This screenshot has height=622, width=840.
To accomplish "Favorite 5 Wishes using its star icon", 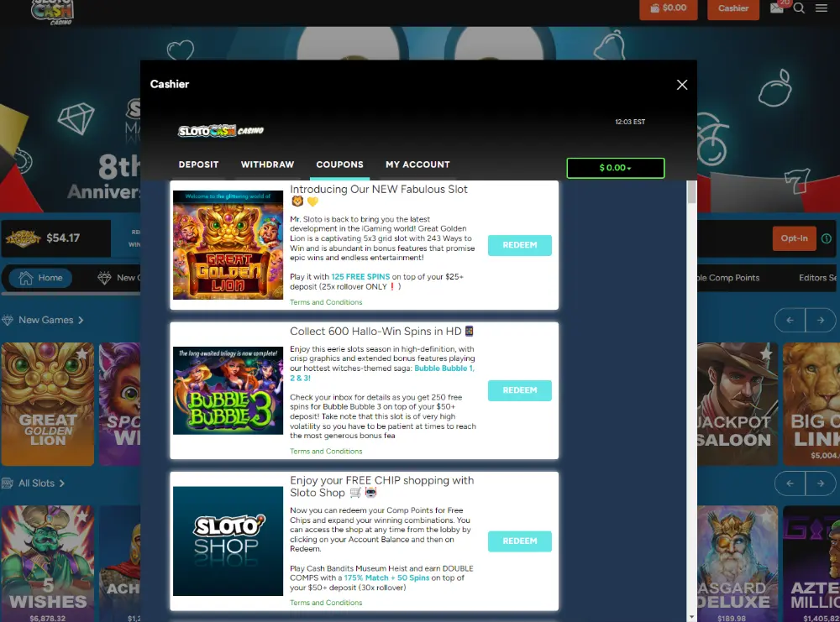I will point(82,516).
